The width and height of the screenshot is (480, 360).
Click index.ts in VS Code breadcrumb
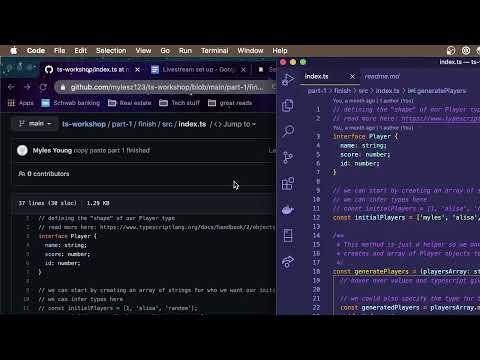[387, 91]
